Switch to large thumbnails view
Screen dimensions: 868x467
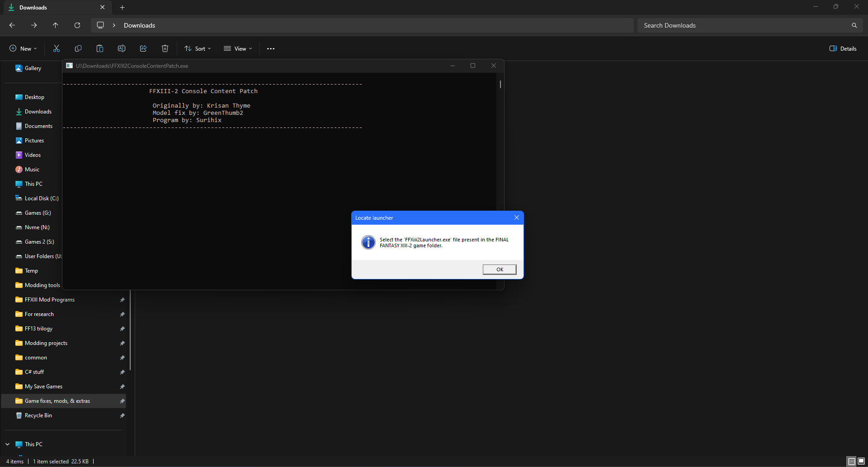point(861,462)
